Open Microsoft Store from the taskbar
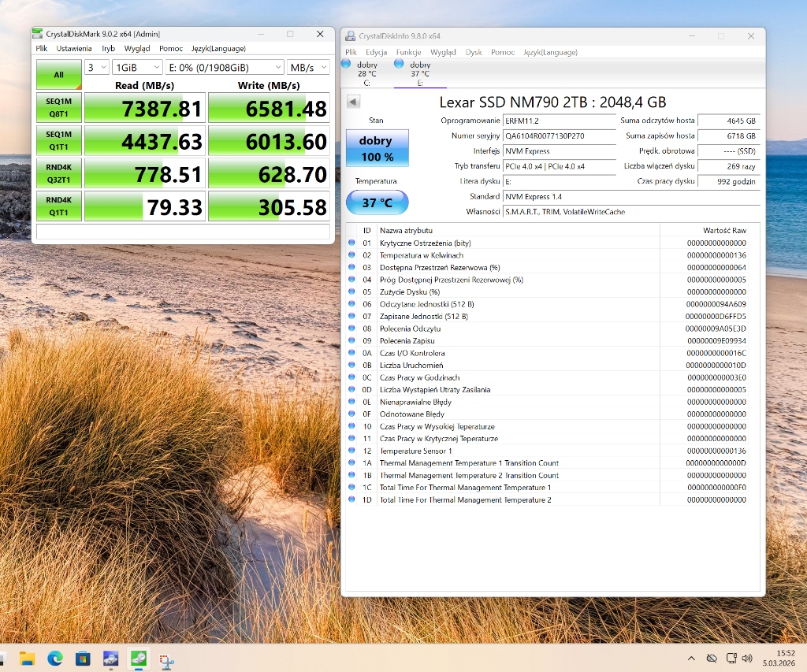This screenshot has height=672, width=807. [x=82, y=658]
